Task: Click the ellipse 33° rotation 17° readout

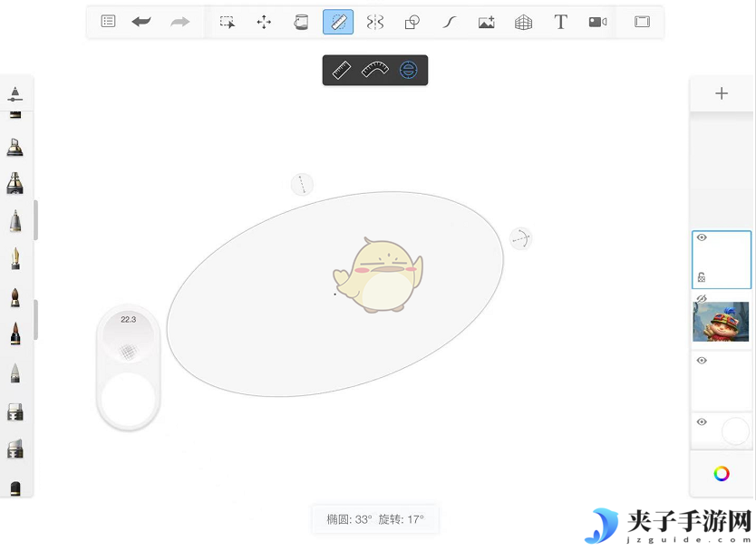Action: point(375,519)
